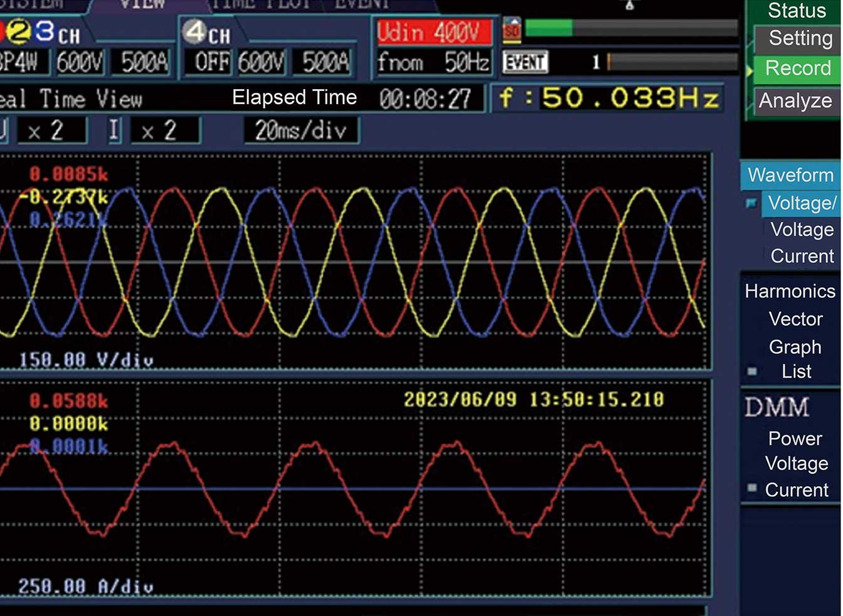
Task: Choose Voltage/ combined waveform display
Action: pyautogui.click(x=802, y=203)
